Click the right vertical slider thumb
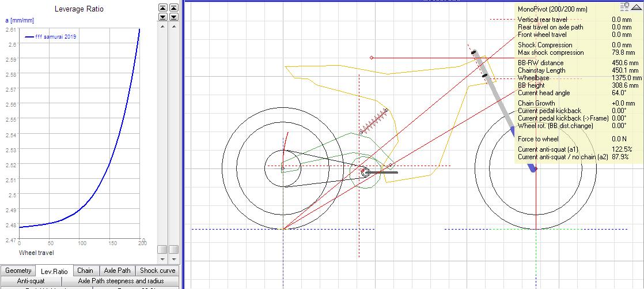 (x=173, y=249)
